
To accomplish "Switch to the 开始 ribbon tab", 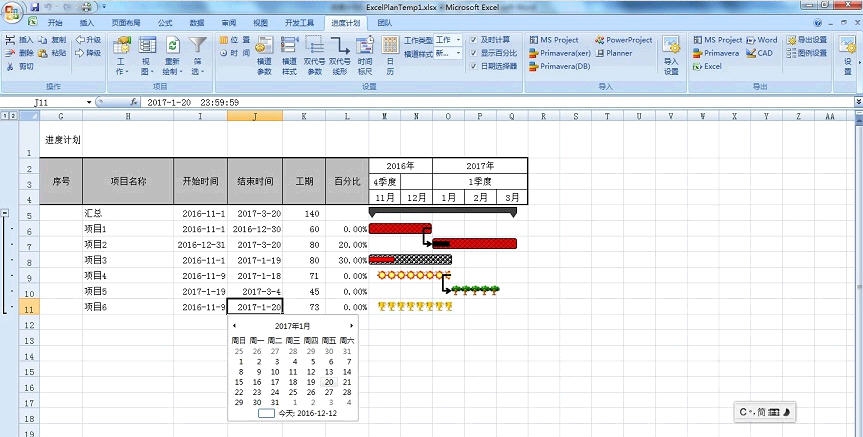I will [55, 23].
